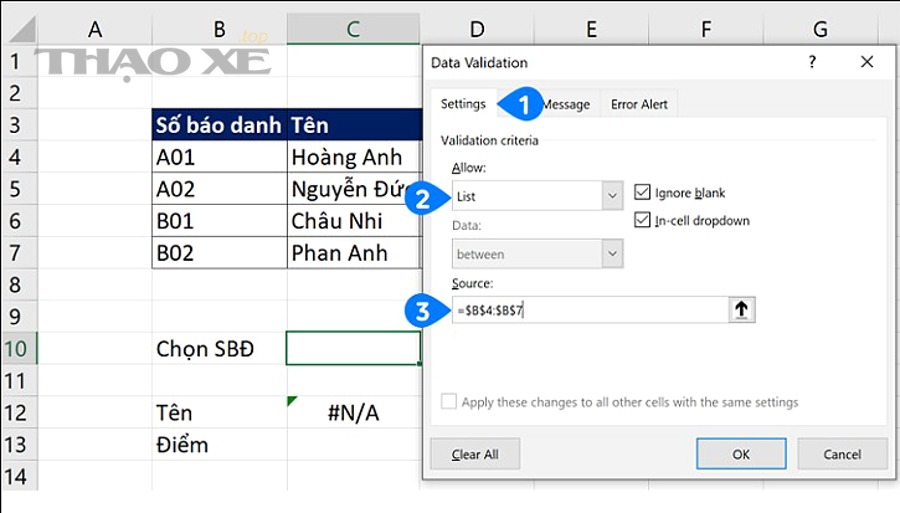Select column C header
Image resolution: width=900 pixels, height=513 pixels.
[x=353, y=29]
